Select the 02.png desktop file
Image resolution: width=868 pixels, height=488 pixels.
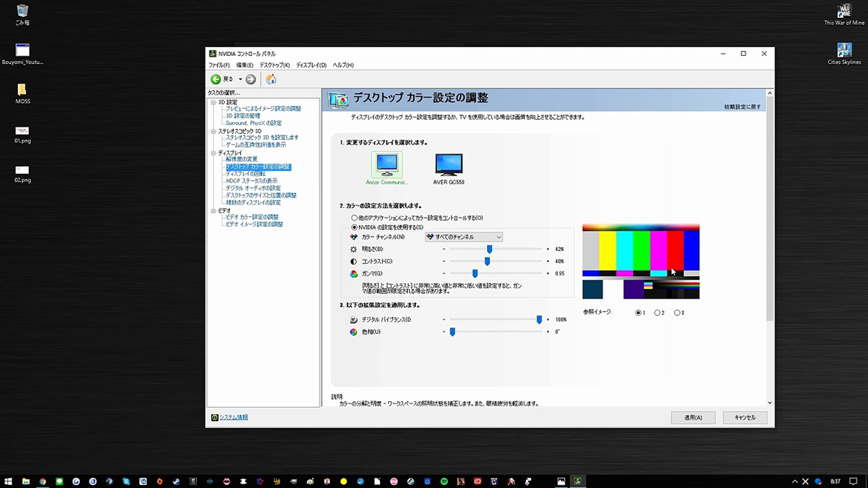pyautogui.click(x=22, y=174)
